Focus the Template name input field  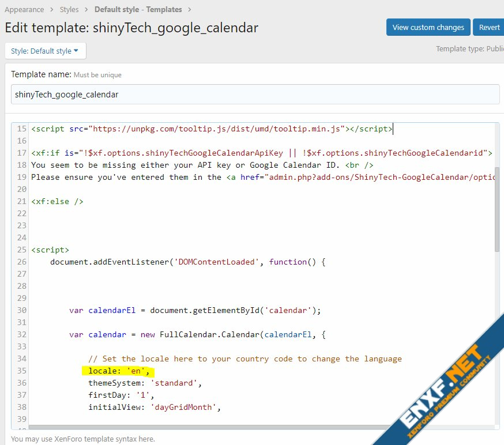(255, 94)
